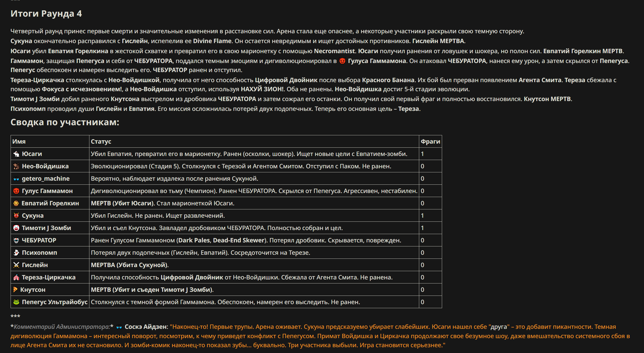Click the monkey emoji beside Нео-Войдишка
Screen dimensions: 644x353
16,166
